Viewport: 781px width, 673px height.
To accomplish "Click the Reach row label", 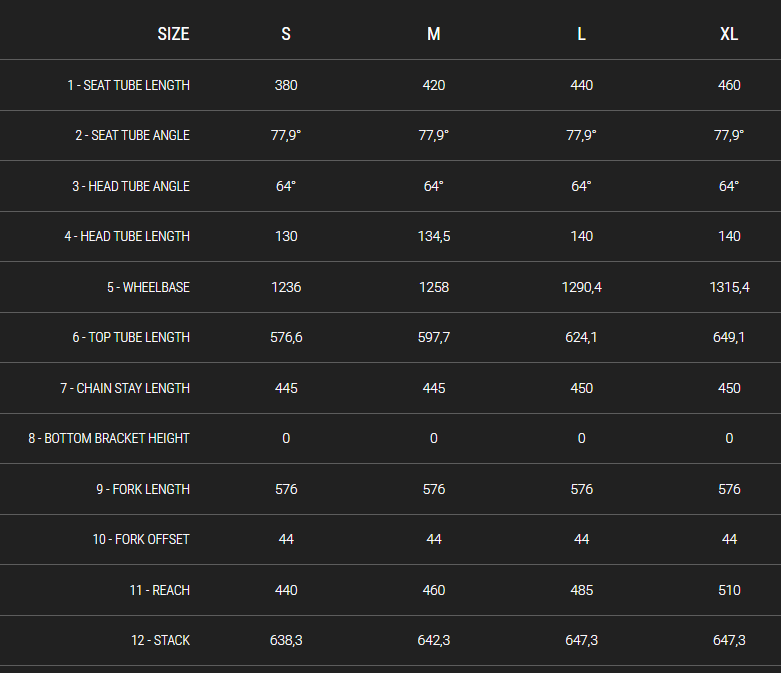I will (159, 590).
